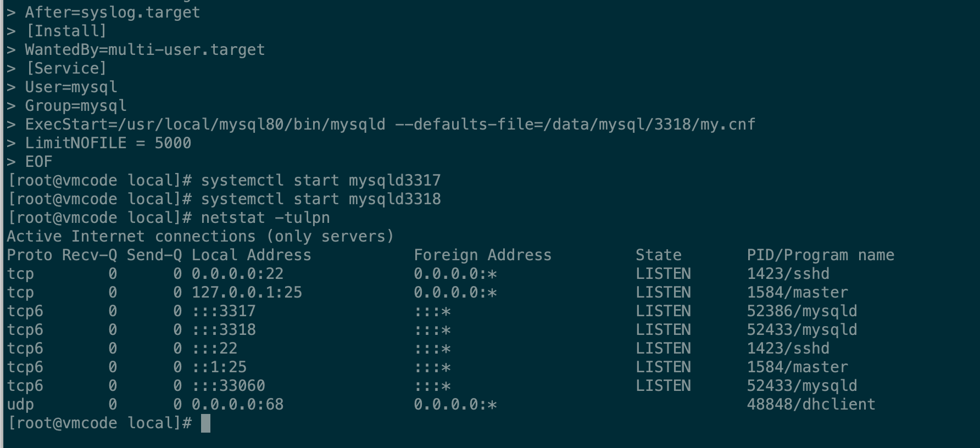
Task: Click the 'ExecStart=' line with mysqld path
Action: [x=389, y=125]
